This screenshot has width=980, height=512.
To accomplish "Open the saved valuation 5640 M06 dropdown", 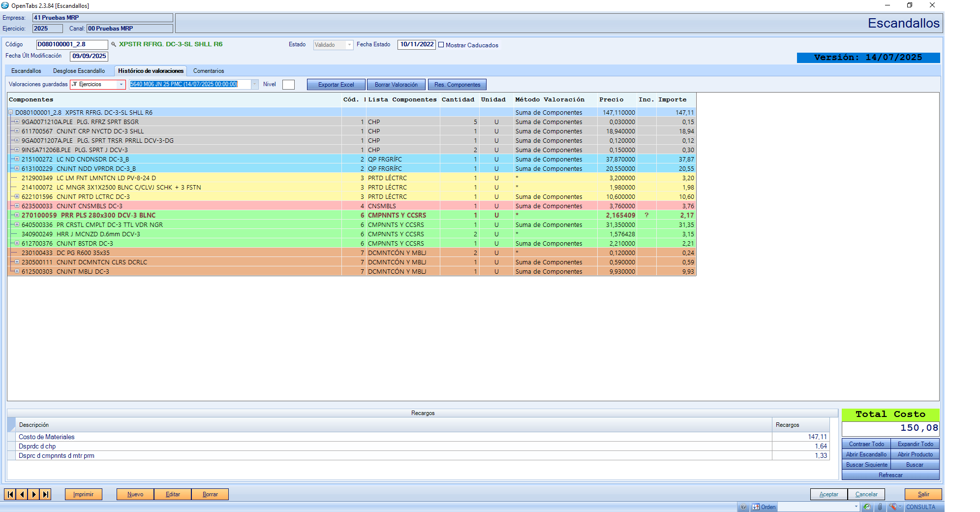I will pos(255,85).
